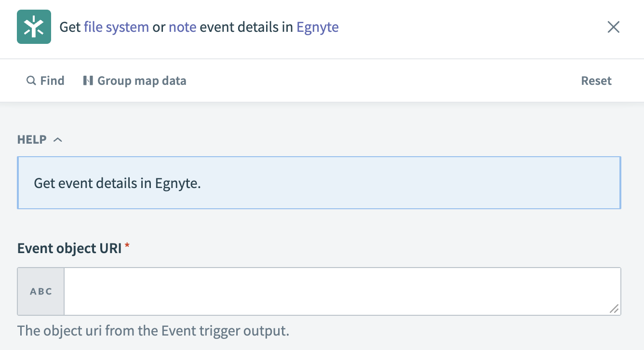Click the blue help description box
The height and width of the screenshot is (350, 644).
coord(319,183)
